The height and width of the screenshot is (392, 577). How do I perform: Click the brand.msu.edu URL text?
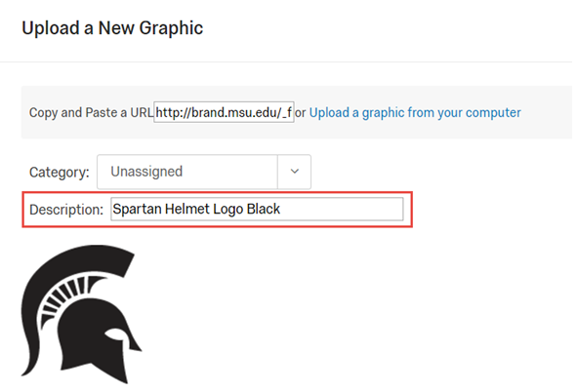224,112
